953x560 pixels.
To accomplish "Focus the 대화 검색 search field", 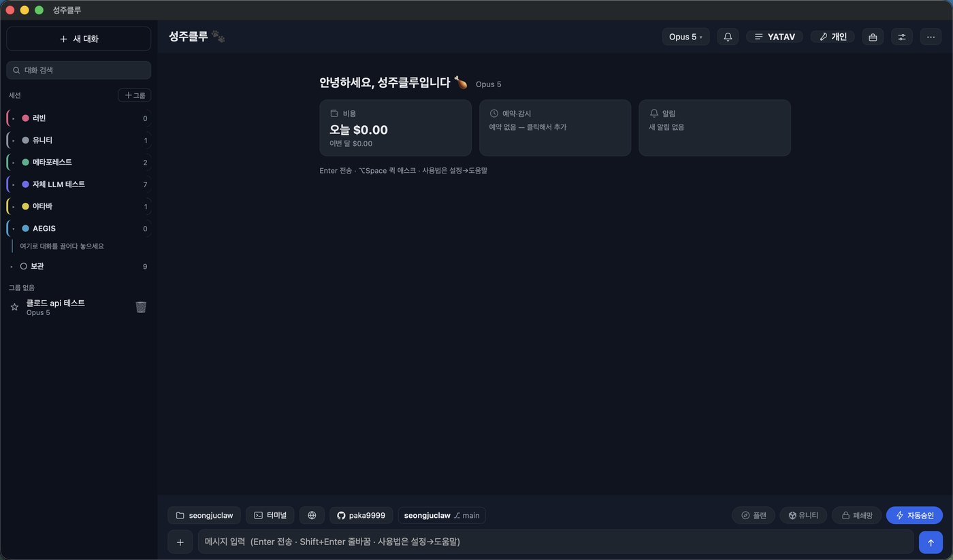I will 78,70.
